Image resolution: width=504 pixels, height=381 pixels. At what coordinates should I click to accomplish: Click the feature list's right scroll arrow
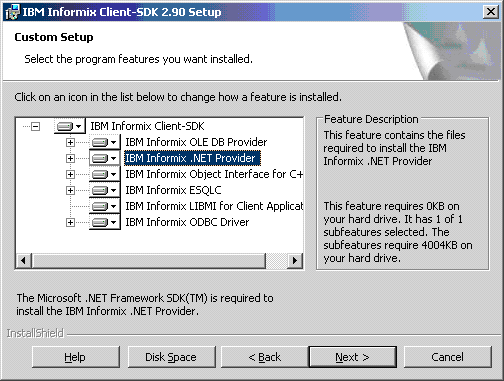click(x=295, y=260)
